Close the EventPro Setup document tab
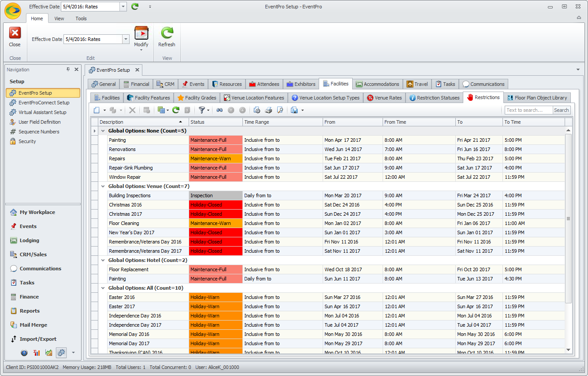Screen dimensions: 588x376 point(137,70)
